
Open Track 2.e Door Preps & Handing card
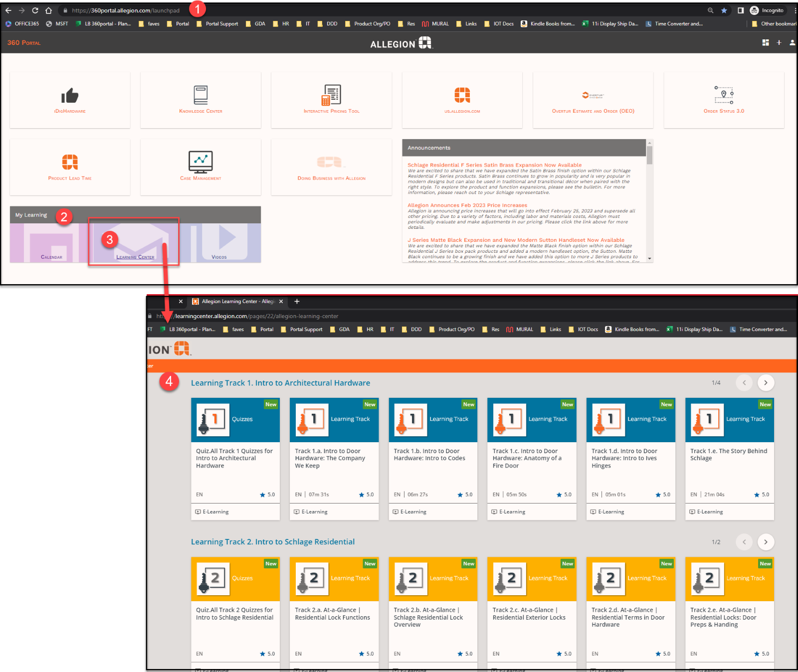coord(730,613)
